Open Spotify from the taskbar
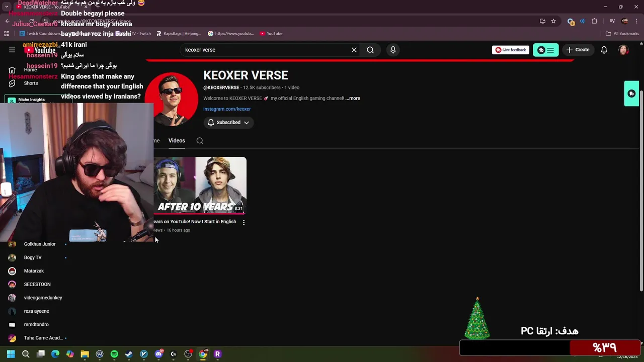This screenshot has width=644, height=362. pyautogui.click(x=114, y=354)
